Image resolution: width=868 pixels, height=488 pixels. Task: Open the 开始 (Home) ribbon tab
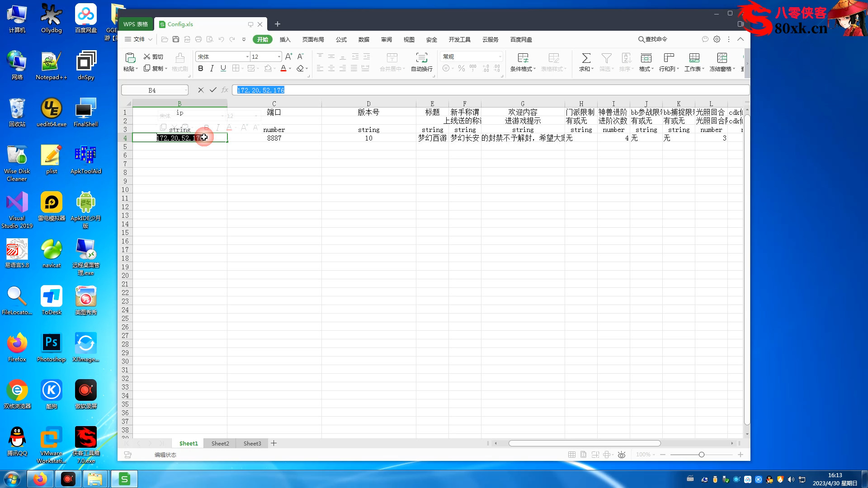(x=262, y=39)
